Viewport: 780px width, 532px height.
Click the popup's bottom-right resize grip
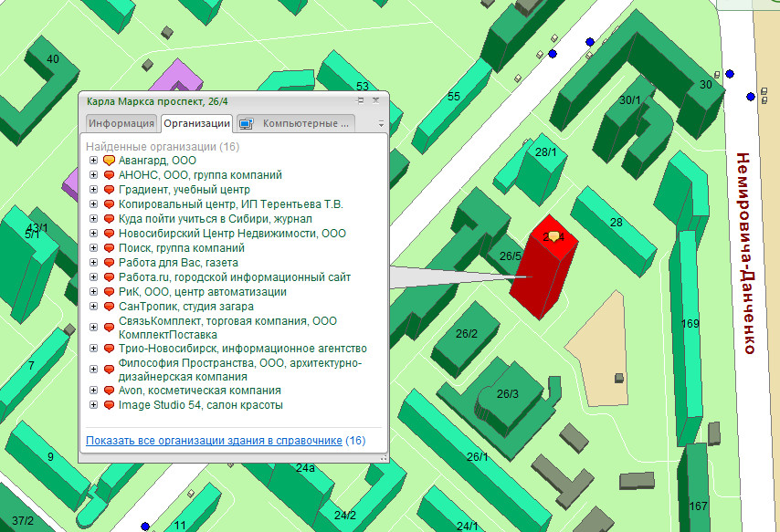(383, 457)
